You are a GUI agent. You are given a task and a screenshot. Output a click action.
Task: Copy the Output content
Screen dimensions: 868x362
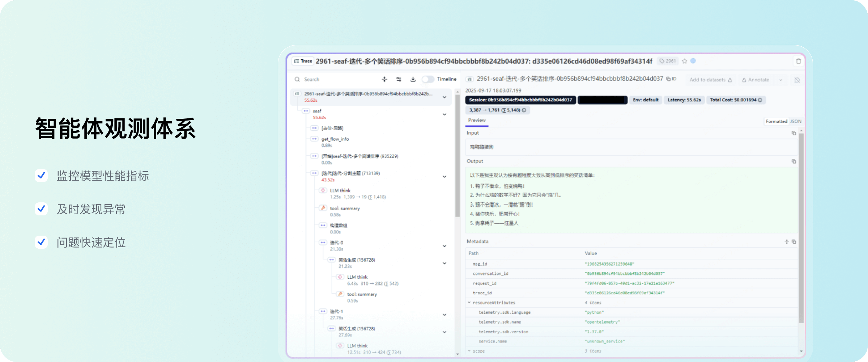[x=794, y=161]
